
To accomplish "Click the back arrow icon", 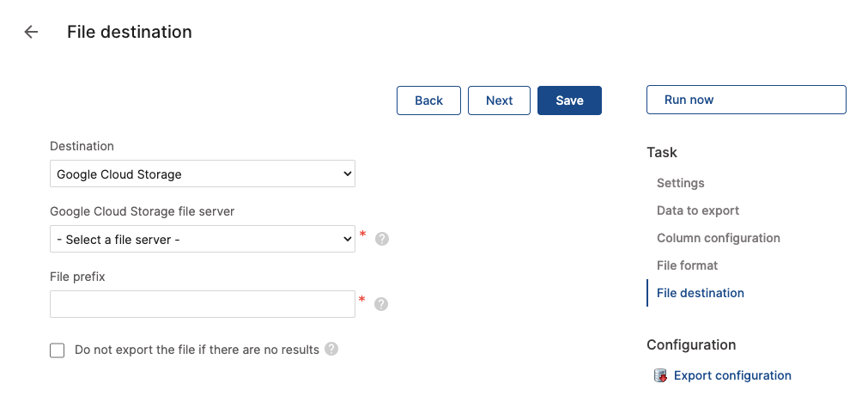I will click(x=31, y=33).
